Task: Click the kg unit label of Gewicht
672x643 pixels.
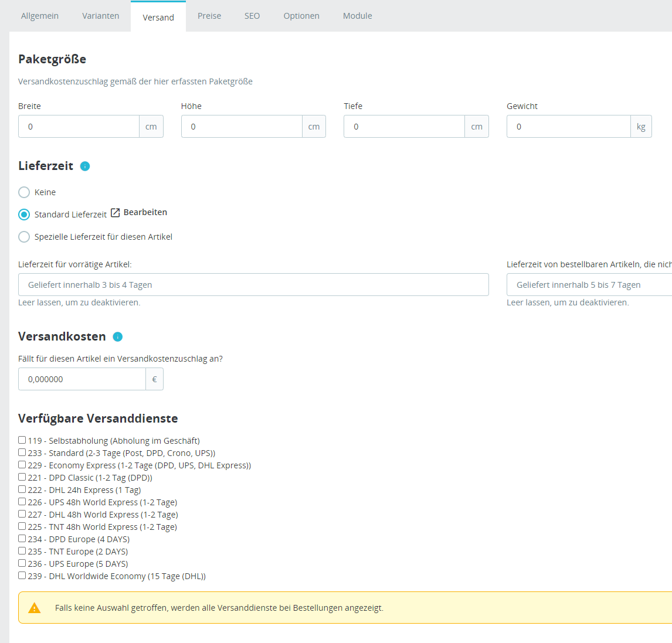Action: pos(641,127)
